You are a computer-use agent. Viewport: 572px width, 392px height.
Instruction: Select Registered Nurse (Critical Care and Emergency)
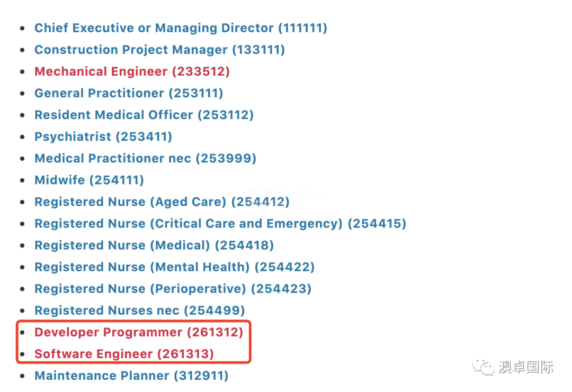point(220,223)
